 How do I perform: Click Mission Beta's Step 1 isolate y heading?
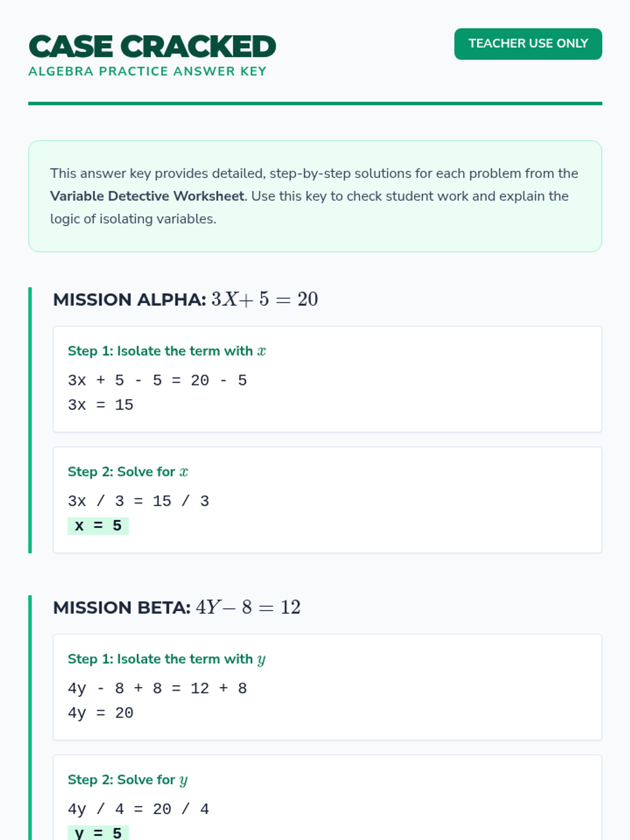click(x=166, y=659)
